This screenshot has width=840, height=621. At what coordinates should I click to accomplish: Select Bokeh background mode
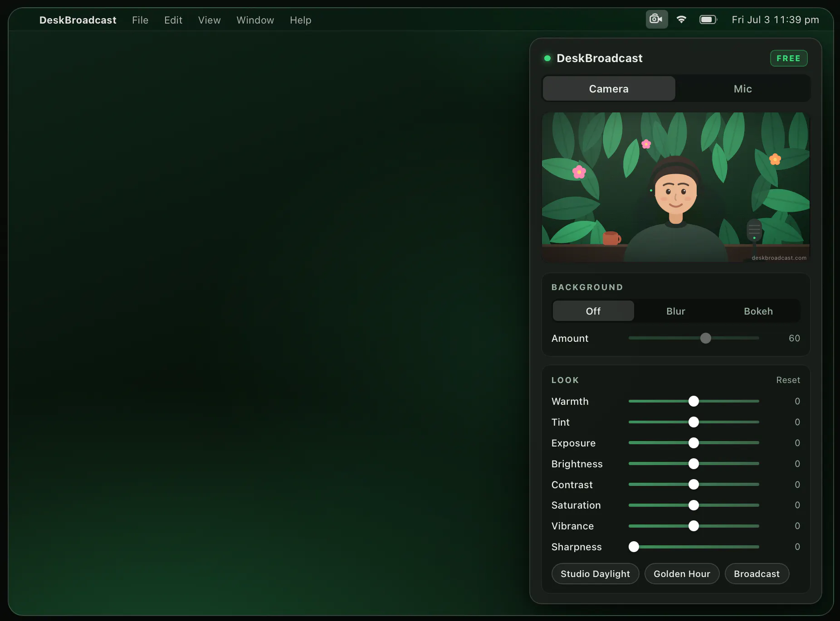(x=758, y=311)
